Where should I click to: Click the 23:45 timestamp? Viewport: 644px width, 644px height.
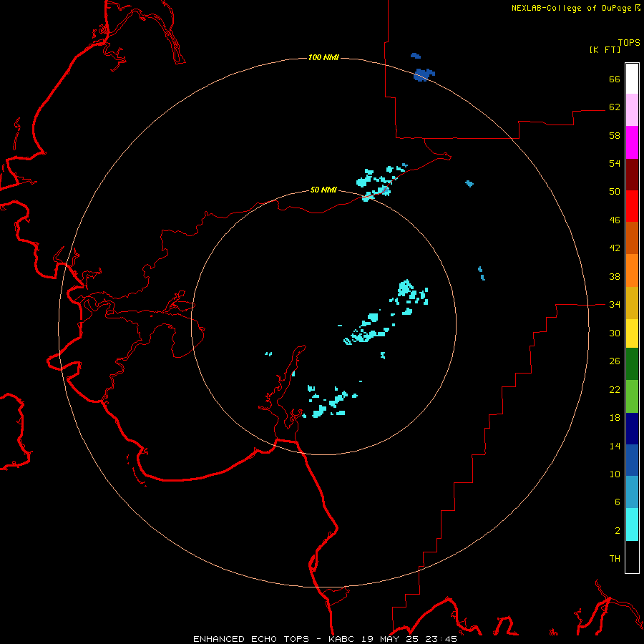click(x=441, y=639)
